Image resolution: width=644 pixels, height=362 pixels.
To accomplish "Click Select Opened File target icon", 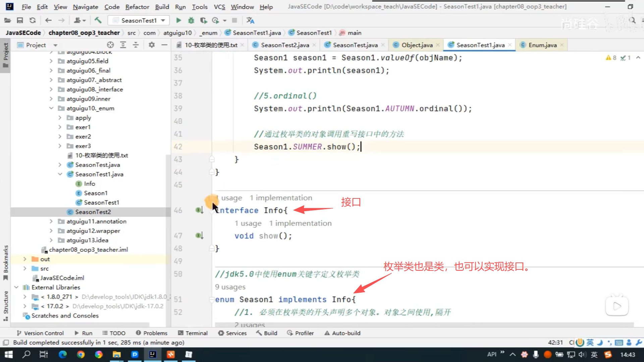I will [110, 45].
